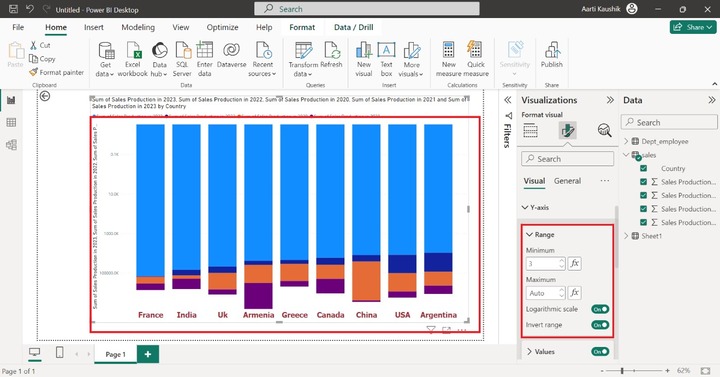Switch to Table view in left sidebar

(11, 123)
